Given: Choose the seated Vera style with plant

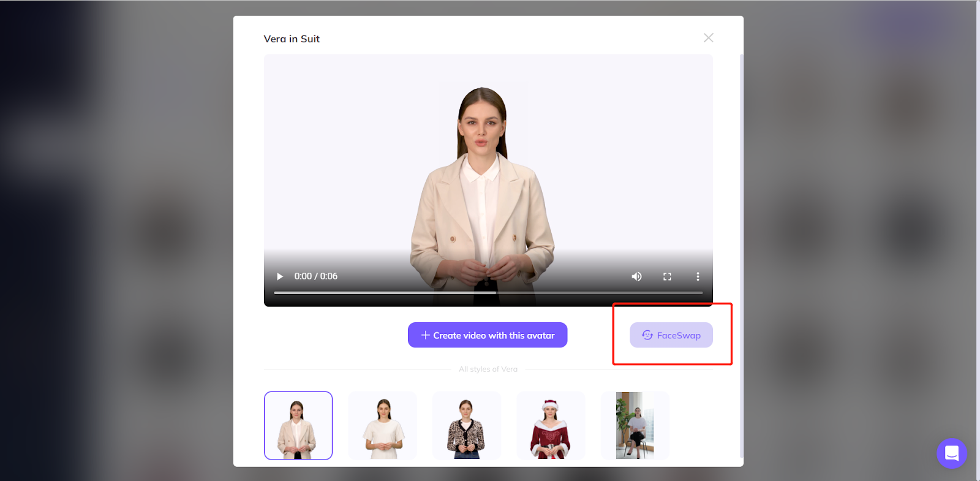Looking at the screenshot, I should point(635,426).
